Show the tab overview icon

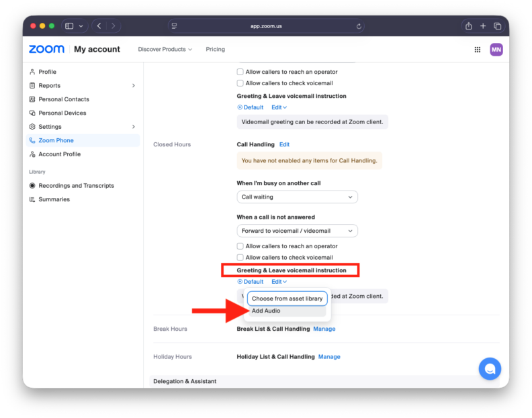click(497, 25)
